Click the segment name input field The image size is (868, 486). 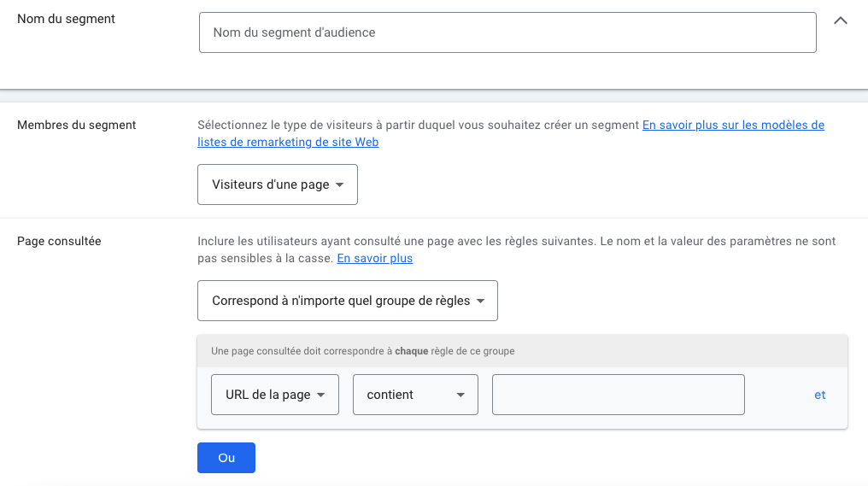(507, 32)
